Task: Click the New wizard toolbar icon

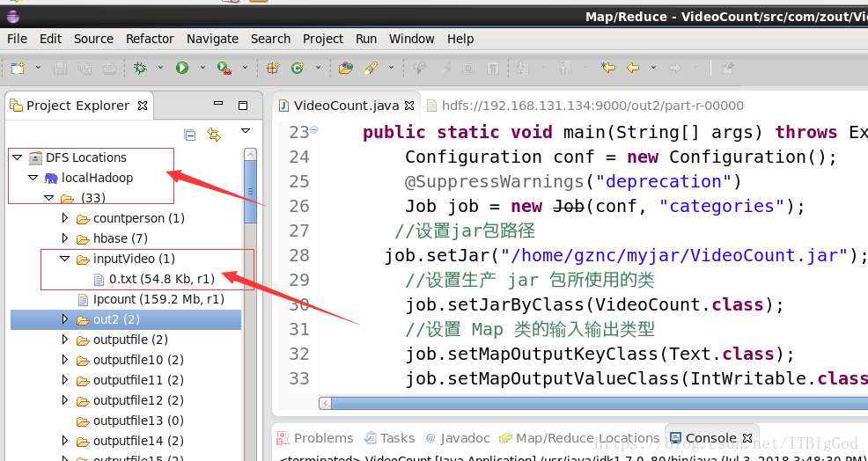Action: coord(18,68)
